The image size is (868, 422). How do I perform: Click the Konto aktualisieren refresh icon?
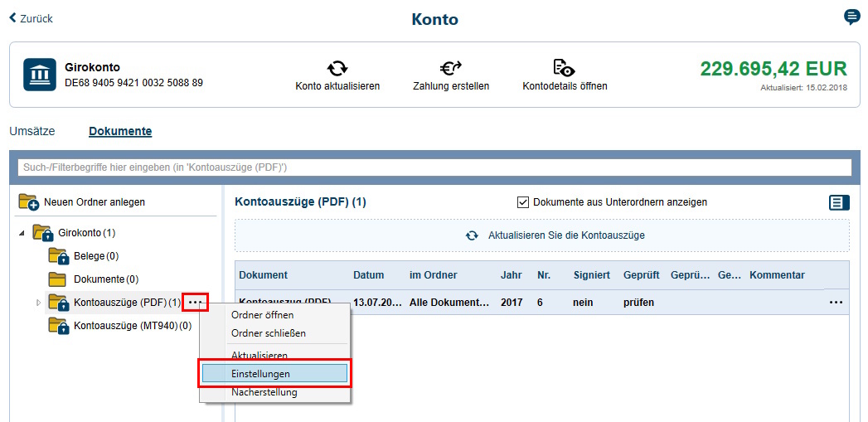[337, 68]
